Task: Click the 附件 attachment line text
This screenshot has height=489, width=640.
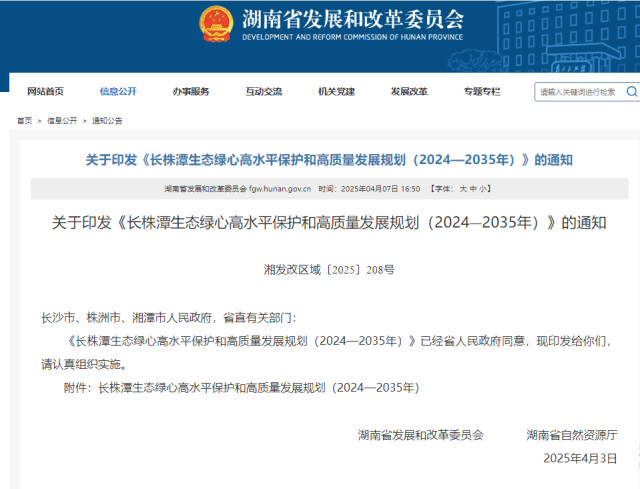Action: tap(242, 387)
